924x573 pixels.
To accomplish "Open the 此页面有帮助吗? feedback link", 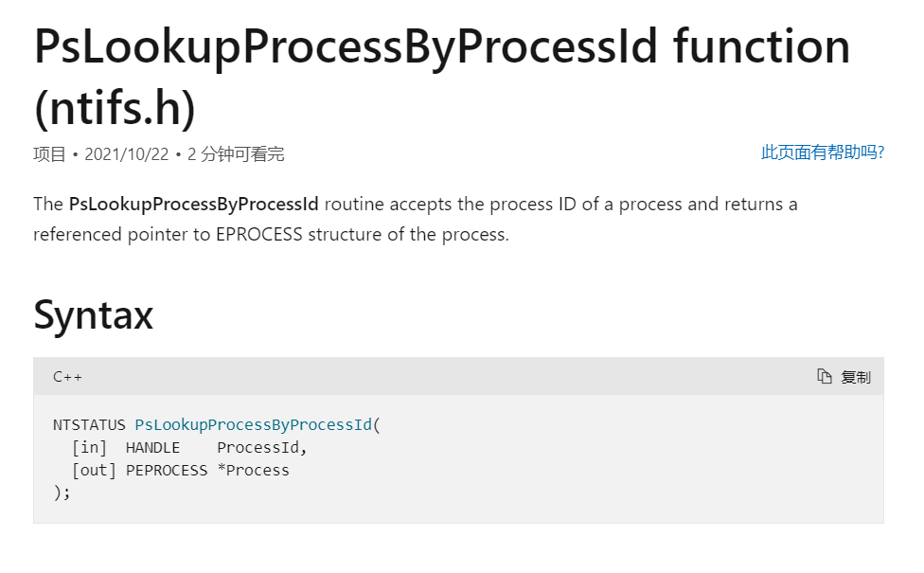I will pyautogui.click(x=823, y=152).
